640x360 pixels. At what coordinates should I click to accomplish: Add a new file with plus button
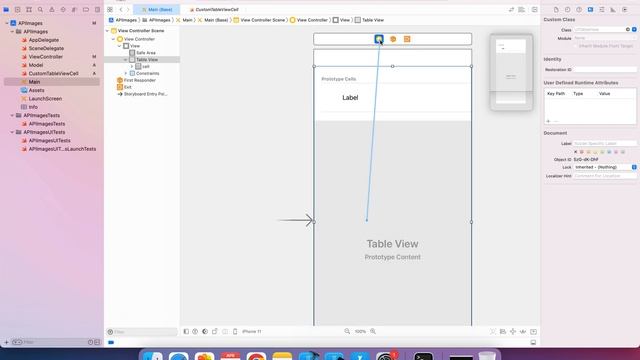[x=6, y=342]
